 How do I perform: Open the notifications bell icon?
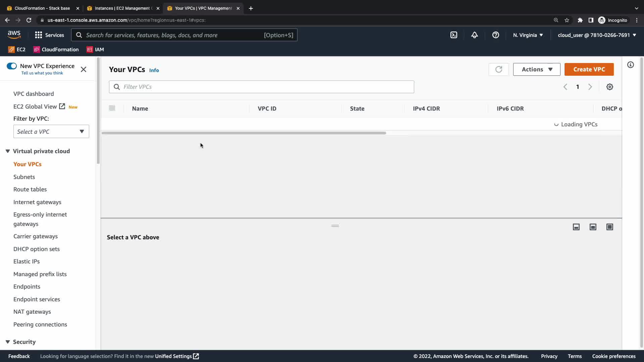click(474, 35)
